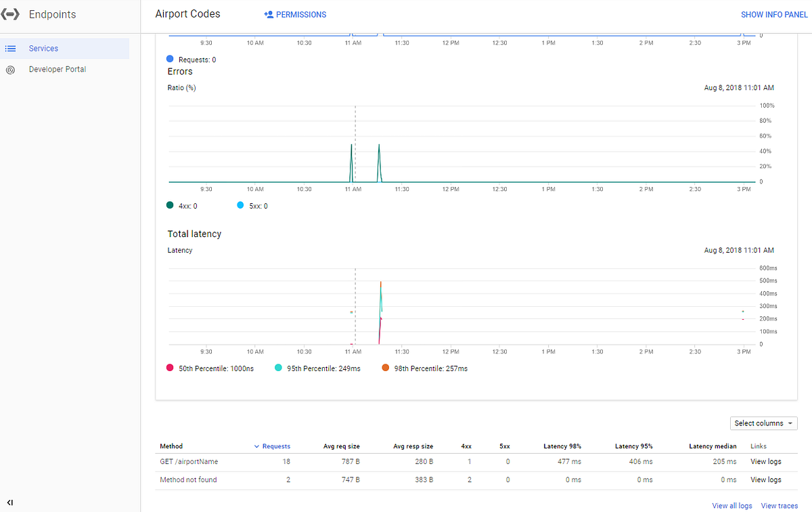Click the sort arrow on the Requests column
The width and height of the screenshot is (812, 512).
[256, 446]
